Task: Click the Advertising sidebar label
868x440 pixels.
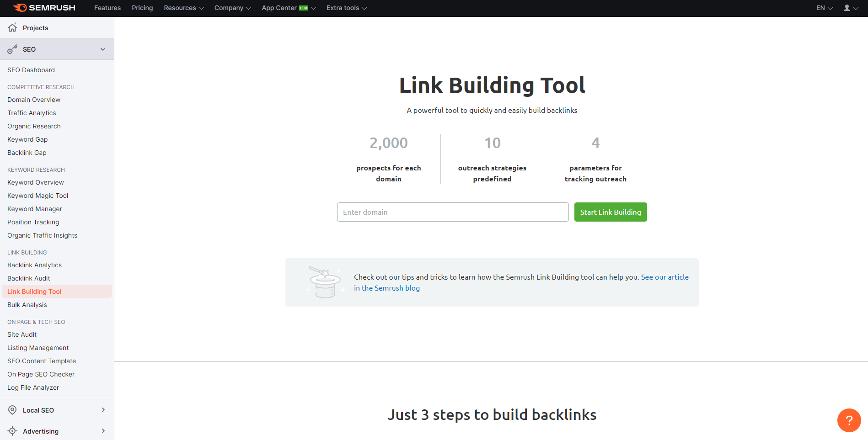Action: 41,431
